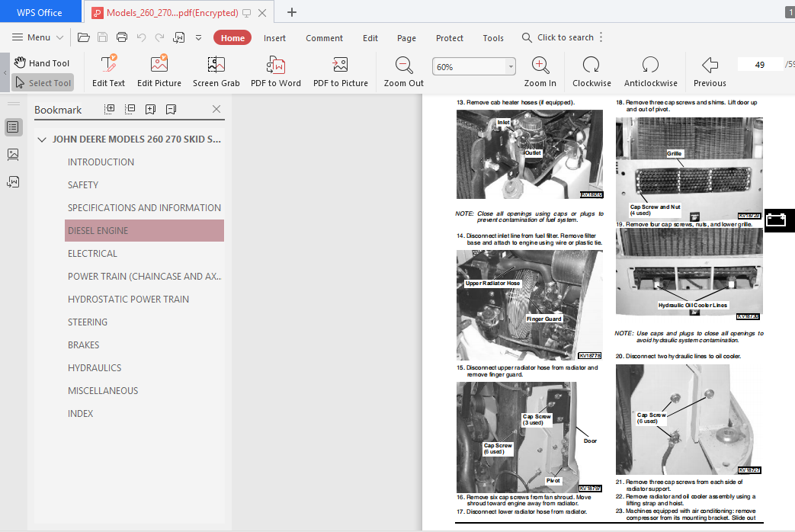This screenshot has height=532, width=795.
Task: Click the Save icon in quick toolbar
Action: (102, 37)
